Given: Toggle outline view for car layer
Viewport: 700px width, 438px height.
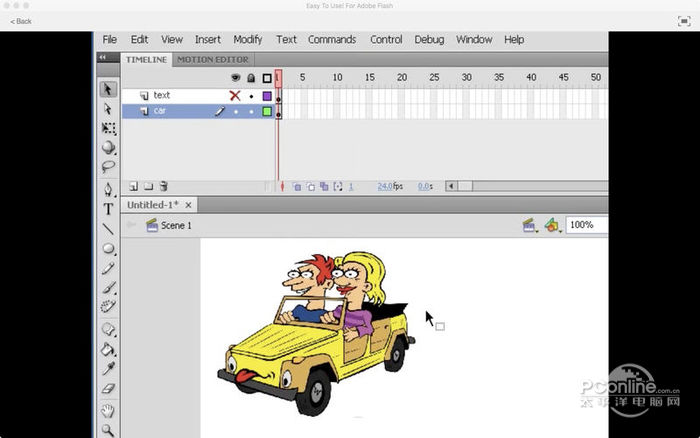Looking at the screenshot, I should 267,112.
